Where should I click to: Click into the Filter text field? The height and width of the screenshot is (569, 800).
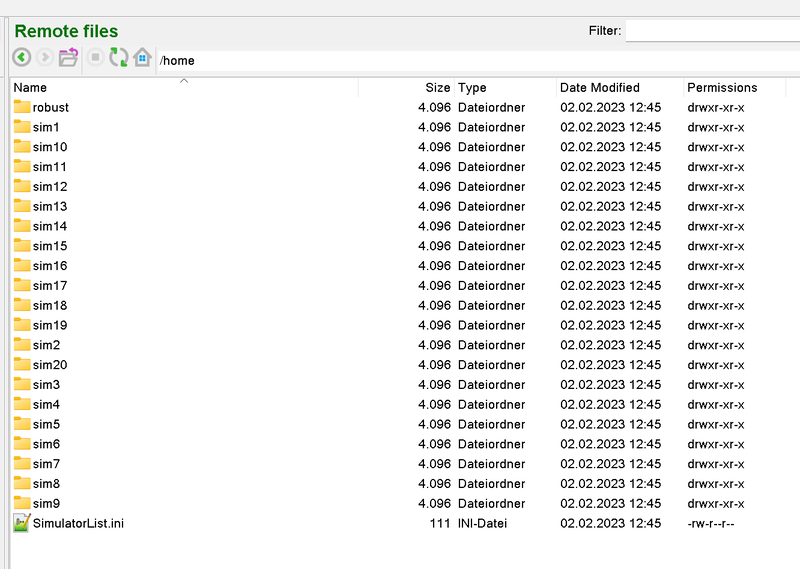coord(712,31)
